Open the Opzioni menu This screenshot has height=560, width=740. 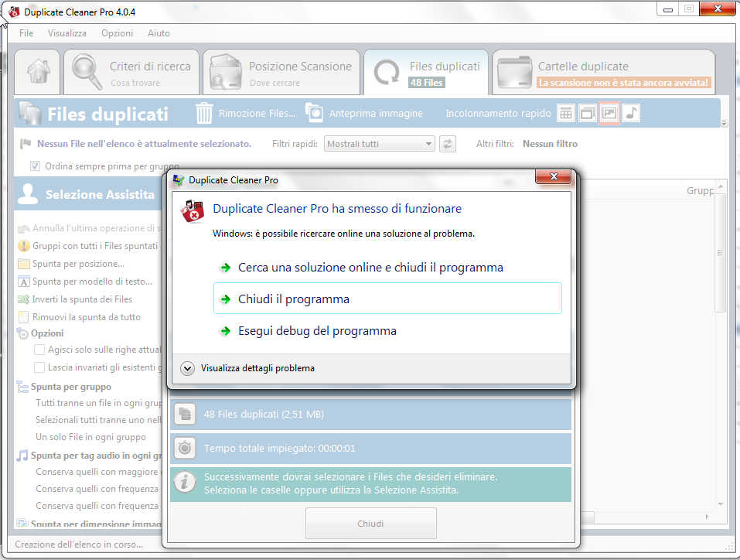coord(117,33)
